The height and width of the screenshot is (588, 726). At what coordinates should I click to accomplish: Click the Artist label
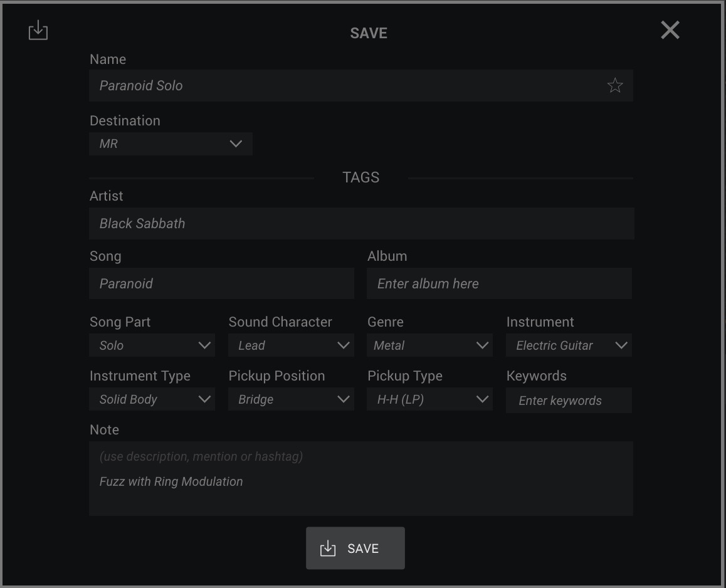106,196
